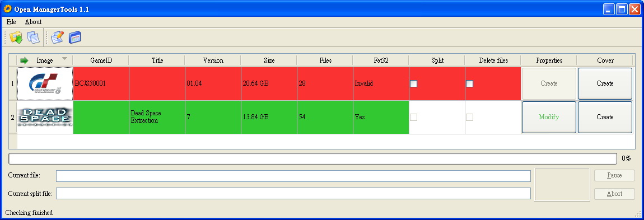Open the Image column sort dropdown arrow
Image resolution: width=644 pixels, height=220 pixels.
pos(64,59)
